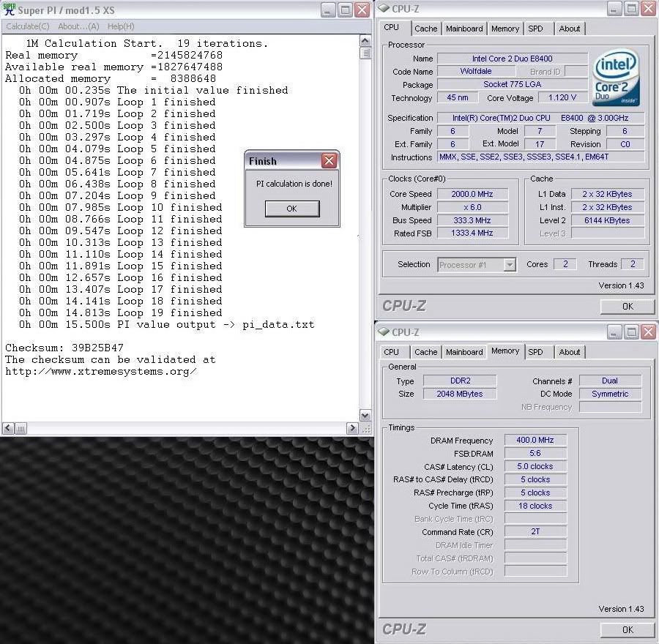Close the upper CPU-Z window
659x644 pixels.
648,9
